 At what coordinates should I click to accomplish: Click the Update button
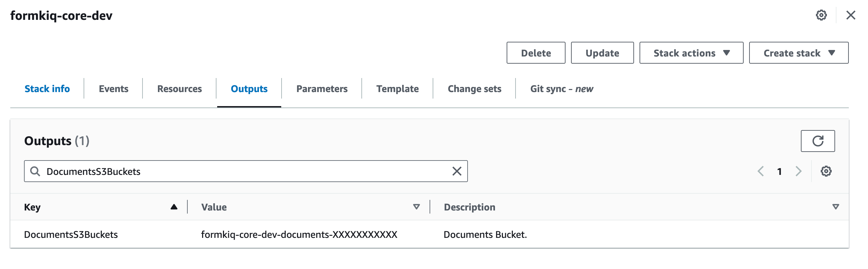[x=603, y=53]
